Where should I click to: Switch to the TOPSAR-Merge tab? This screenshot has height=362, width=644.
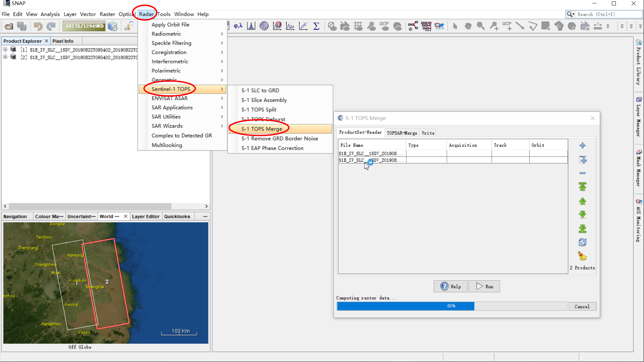tap(401, 133)
